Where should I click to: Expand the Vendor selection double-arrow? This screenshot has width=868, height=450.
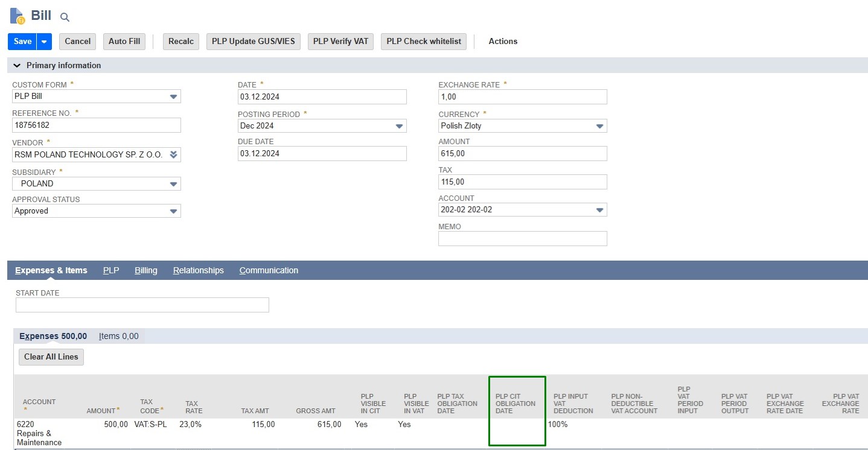173,155
